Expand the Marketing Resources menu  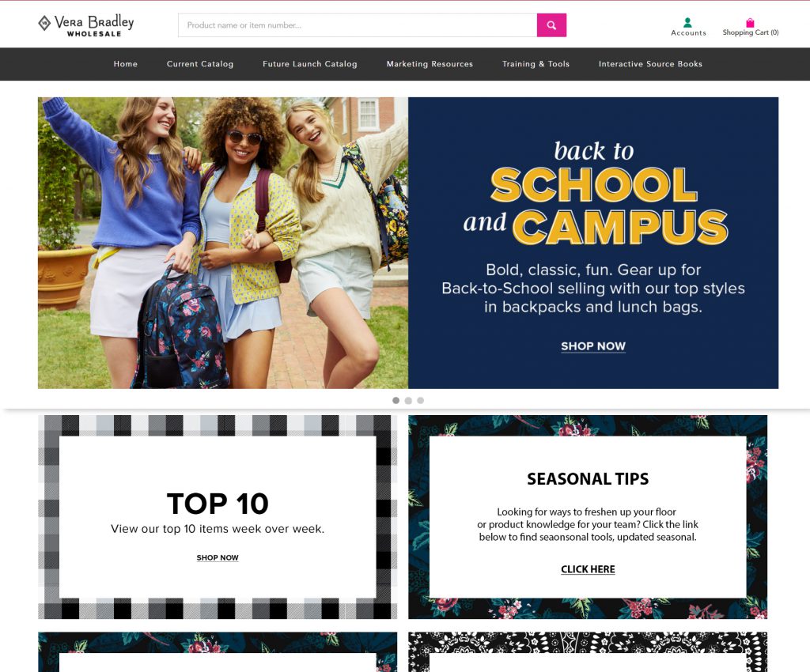(430, 64)
